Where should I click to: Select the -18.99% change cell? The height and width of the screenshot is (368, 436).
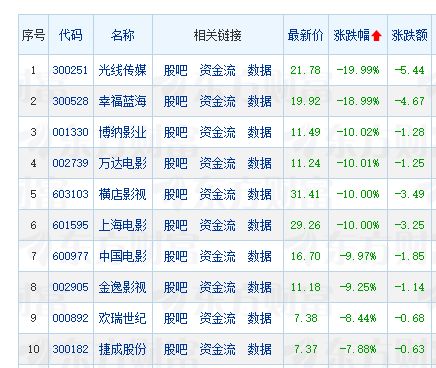[358, 101]
